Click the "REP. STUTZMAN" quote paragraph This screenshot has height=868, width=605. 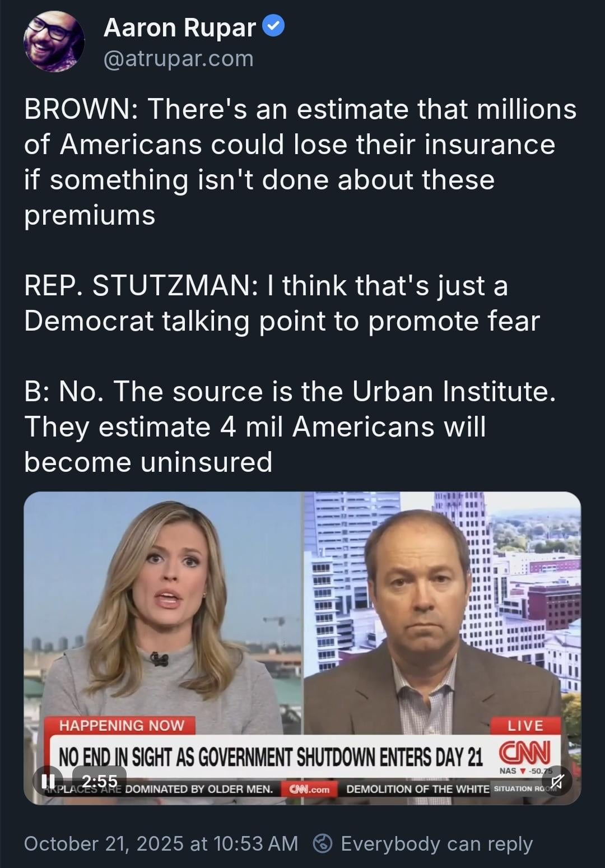point(282,303)
